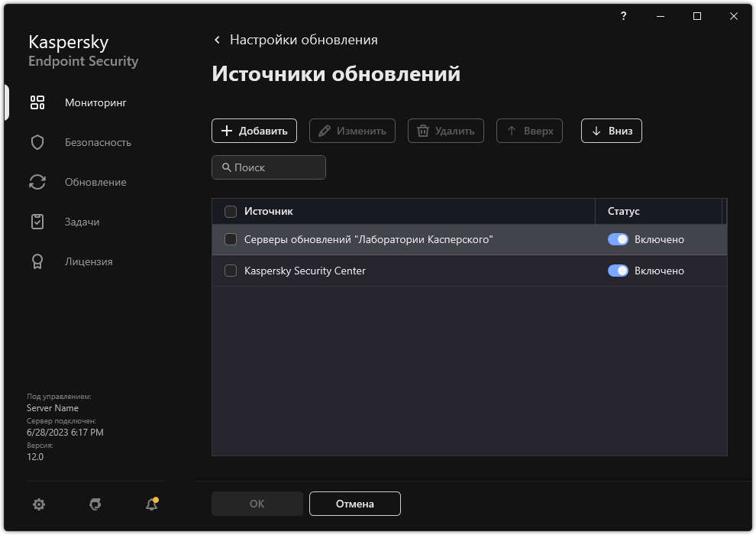This screenshot has width=756, height=535.
Task: Check the Источник header checkbox
Action: tap(231, 211)
